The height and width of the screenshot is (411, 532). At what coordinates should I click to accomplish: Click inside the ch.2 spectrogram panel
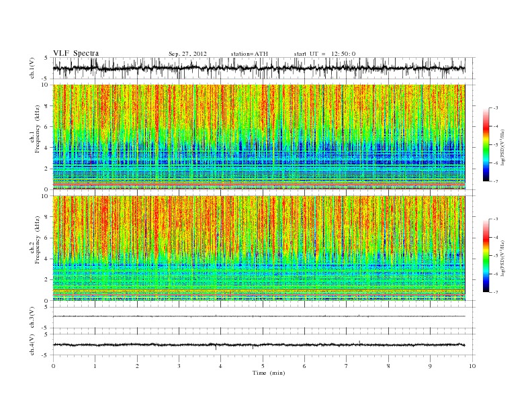[x=259, y=248]
